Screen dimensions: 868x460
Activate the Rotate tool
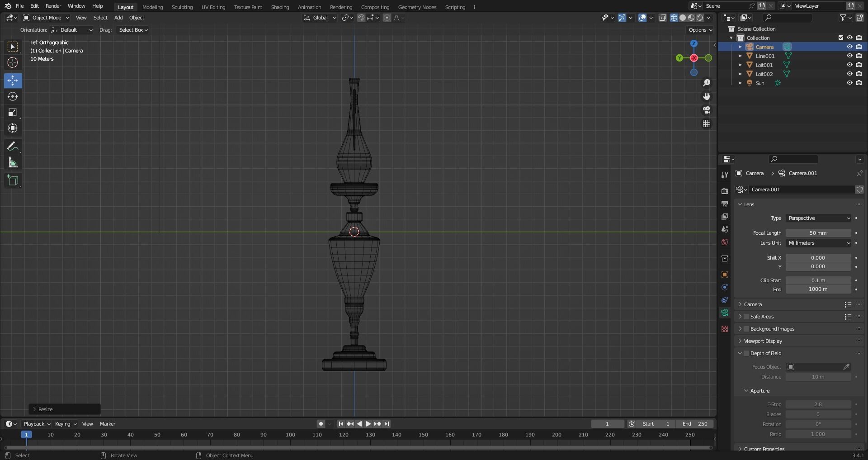(13, 96)
